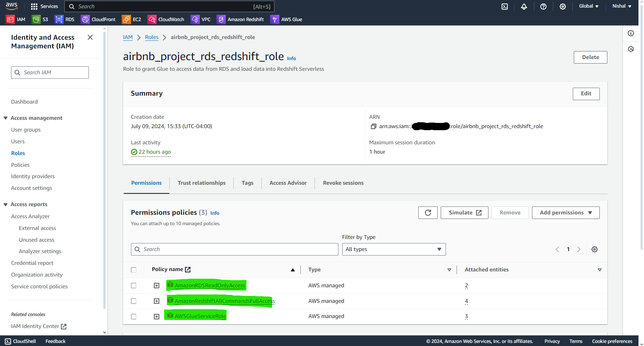The image size is (644, 346).
Task: Sort by Attached entities column arrow
Action: (x=600, y=270)
